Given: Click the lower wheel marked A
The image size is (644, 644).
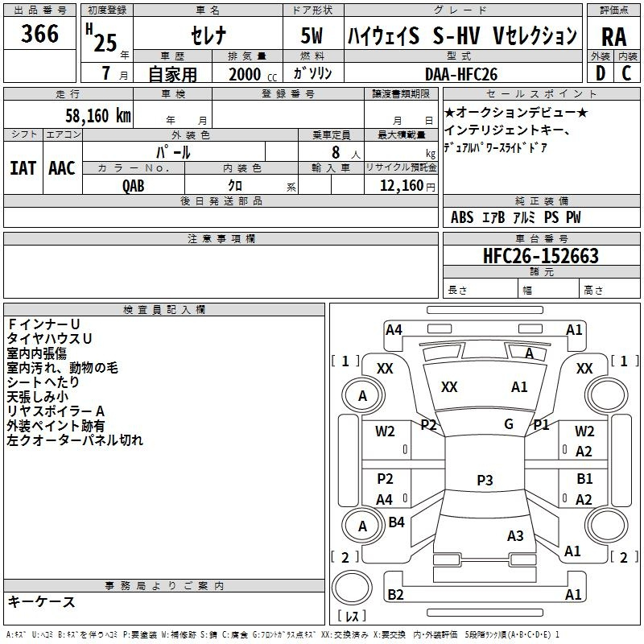Looking at the screenshot, I should click(x=363, y=526).
